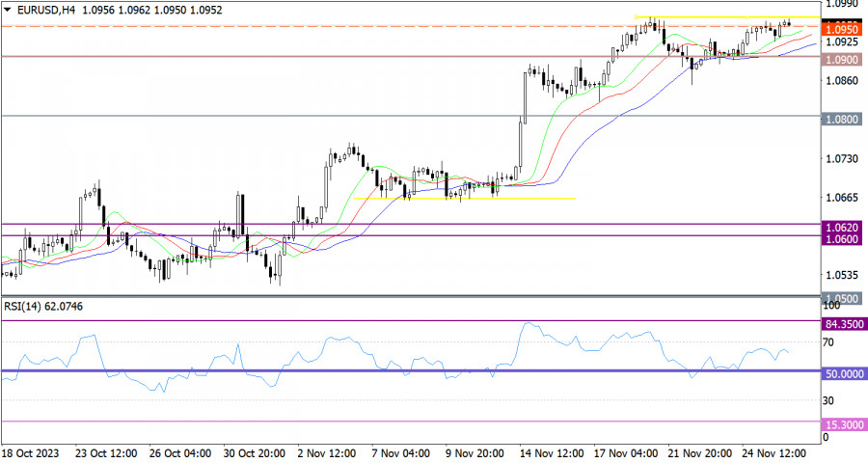This screenshot has width=868, height=463.
Task: Click the 1.0730 price scale value
Action: coord(842,159)
